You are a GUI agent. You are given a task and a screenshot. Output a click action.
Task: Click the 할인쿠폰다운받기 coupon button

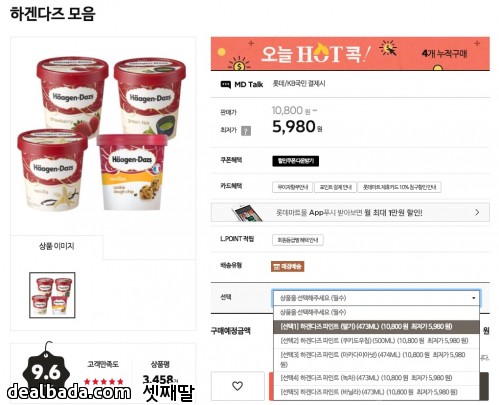[x=295, y=161]
